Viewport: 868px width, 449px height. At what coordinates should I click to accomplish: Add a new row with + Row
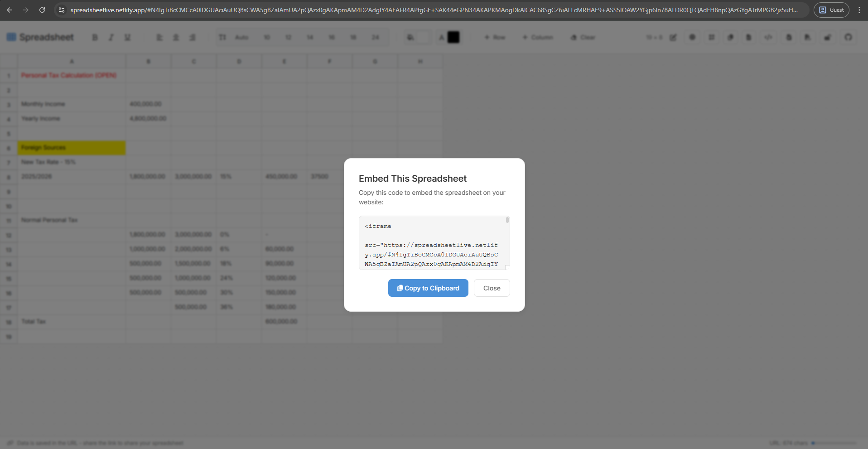[x=495, y=37]
